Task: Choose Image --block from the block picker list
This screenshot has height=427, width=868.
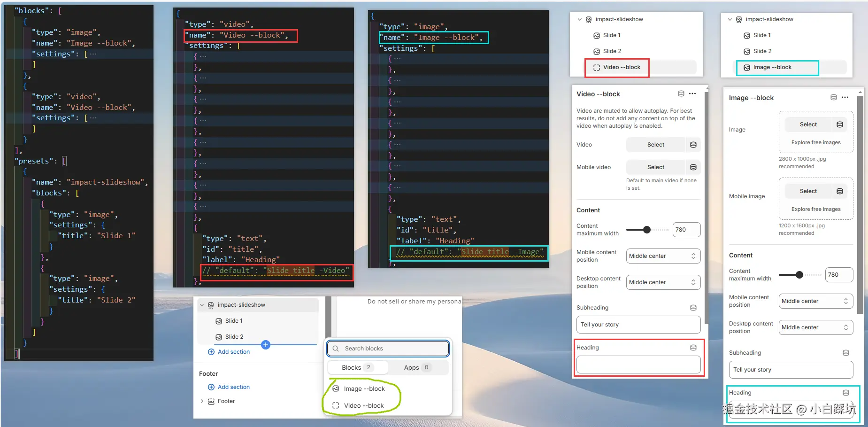Action: tap(364, 388)
